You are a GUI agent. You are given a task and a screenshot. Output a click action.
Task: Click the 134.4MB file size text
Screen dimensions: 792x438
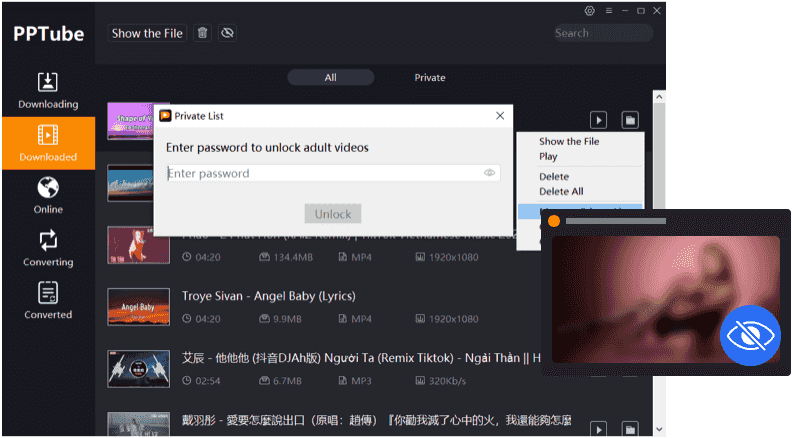point(293,257)
